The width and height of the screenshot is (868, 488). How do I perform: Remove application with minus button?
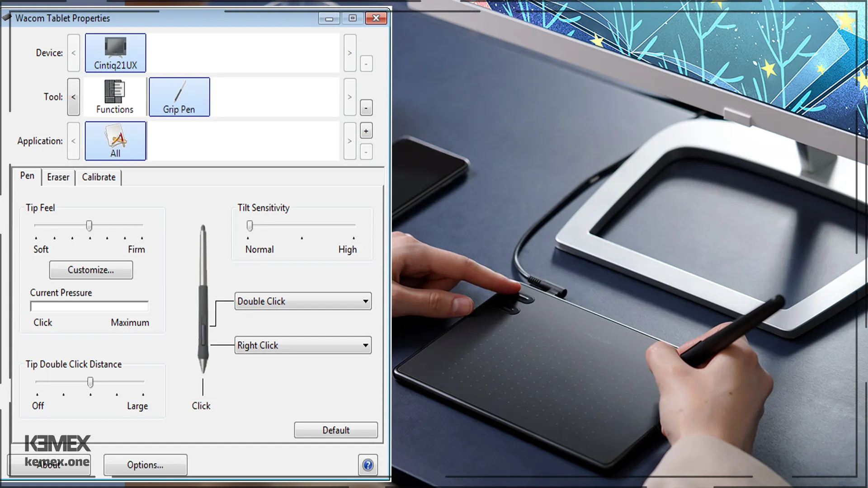tap(366, 152)
